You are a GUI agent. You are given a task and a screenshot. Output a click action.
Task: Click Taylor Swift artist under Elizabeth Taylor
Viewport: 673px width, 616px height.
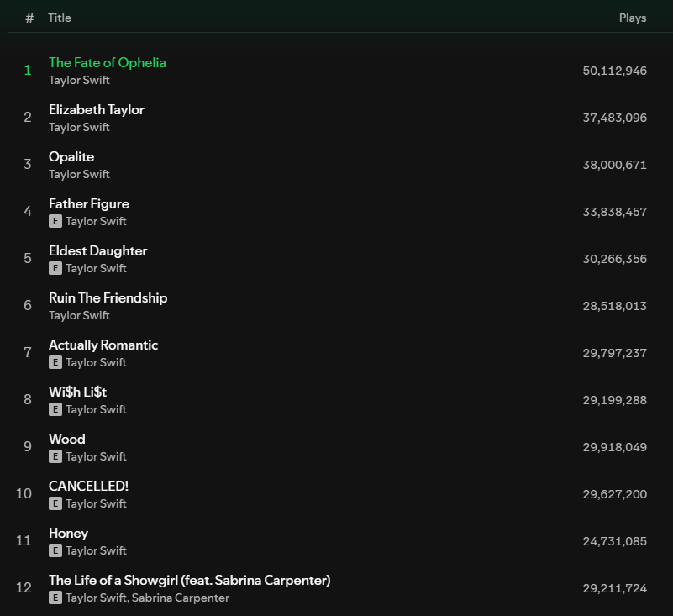(79, 128)
